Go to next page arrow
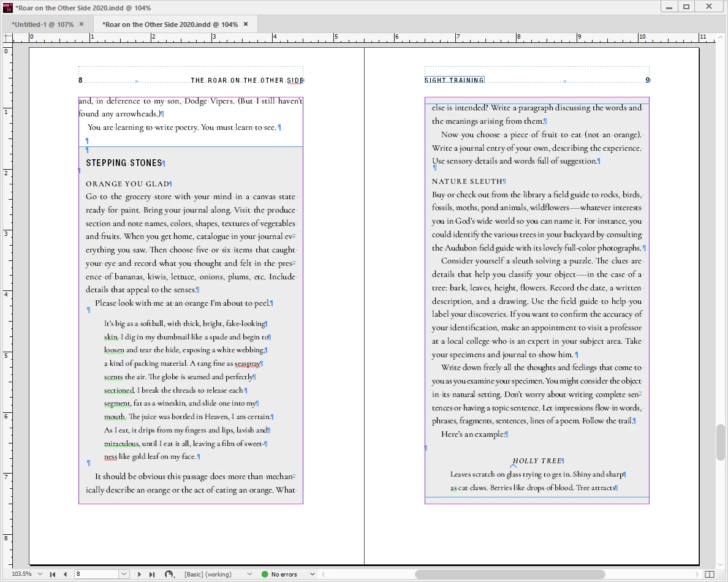Viewport: 728px width, 582px height. (139, 574)
